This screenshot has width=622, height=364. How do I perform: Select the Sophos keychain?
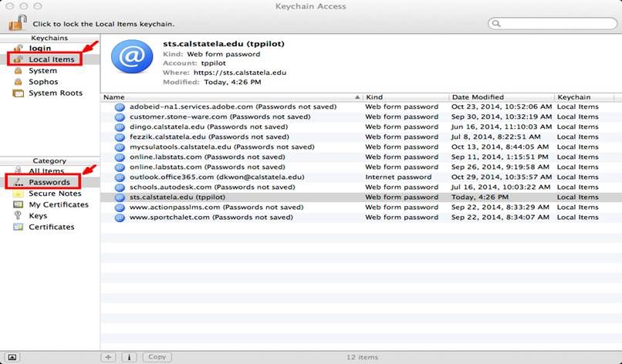click(43, 82)
